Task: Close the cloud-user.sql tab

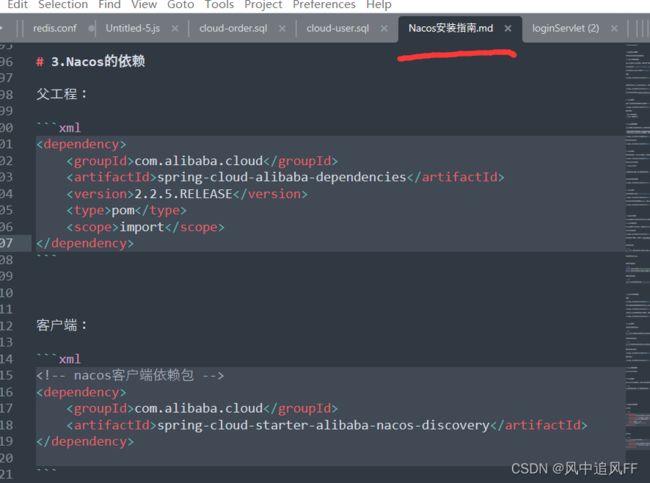Action: 384,28
